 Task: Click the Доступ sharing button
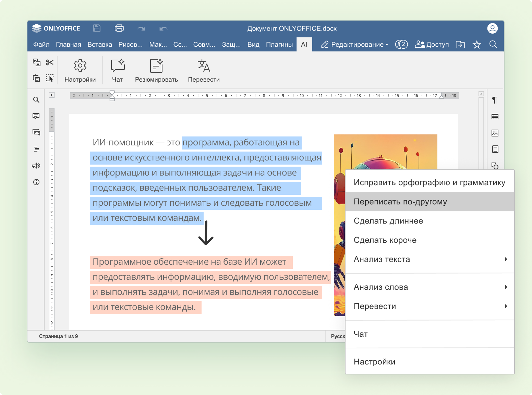(x=432, y=45)
